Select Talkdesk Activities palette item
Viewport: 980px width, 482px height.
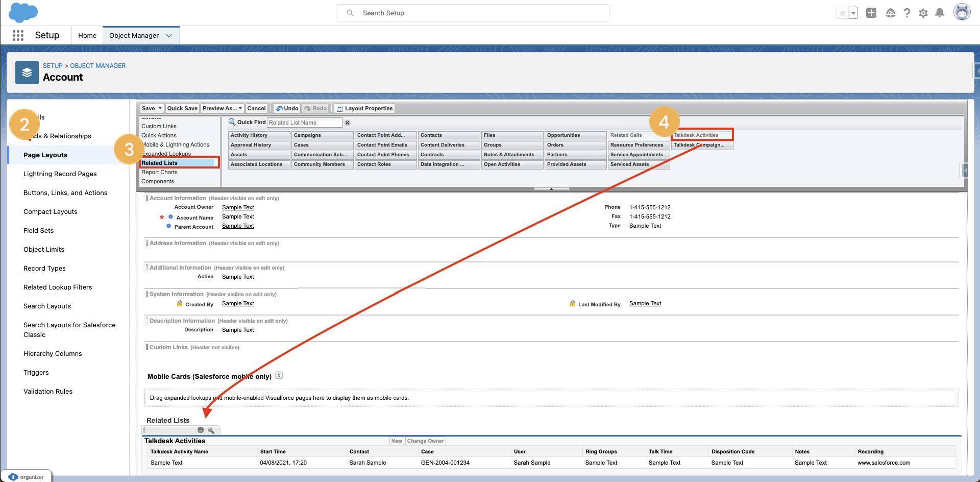pyautogui.click(x=702, y=135)
